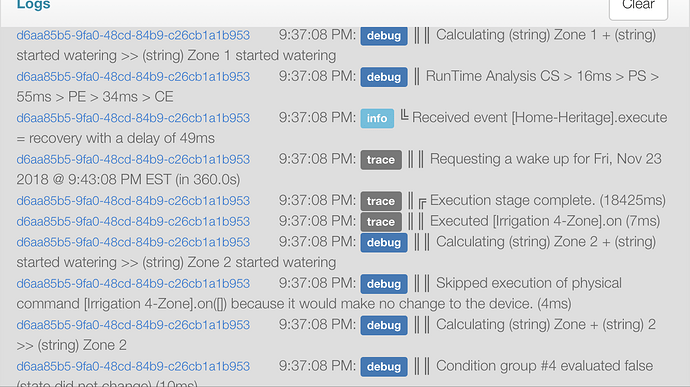
Task: Open piston ID link for Zone 1 calculation
Action: (133, 35)
